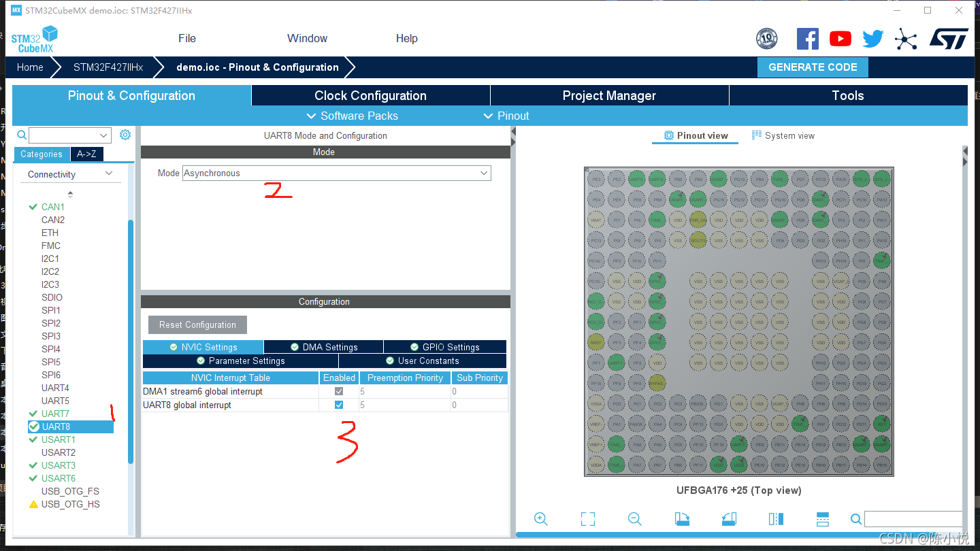Image resolution: width=980 pixels, height=551 pixels.
Task: Click the peripheral list vertical scrollbar
Action: pos(131,340)
